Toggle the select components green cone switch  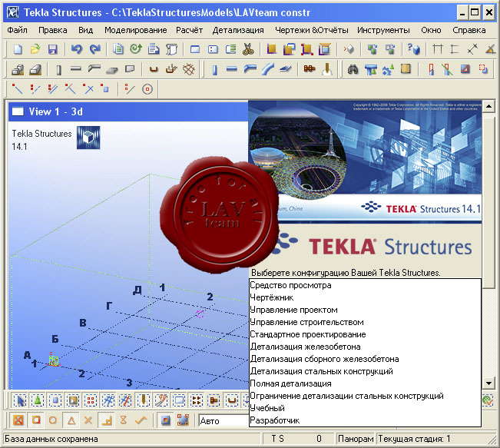pos(38,400)
